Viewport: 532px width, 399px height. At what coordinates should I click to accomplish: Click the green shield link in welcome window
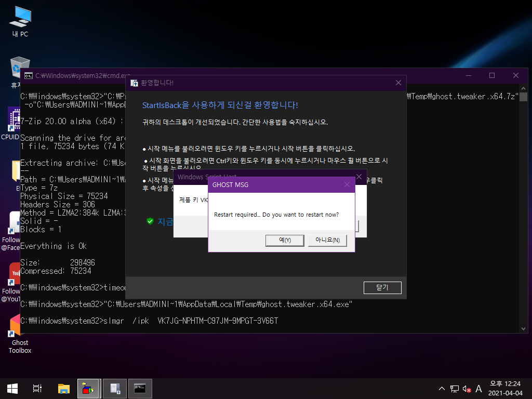(159, 221)
